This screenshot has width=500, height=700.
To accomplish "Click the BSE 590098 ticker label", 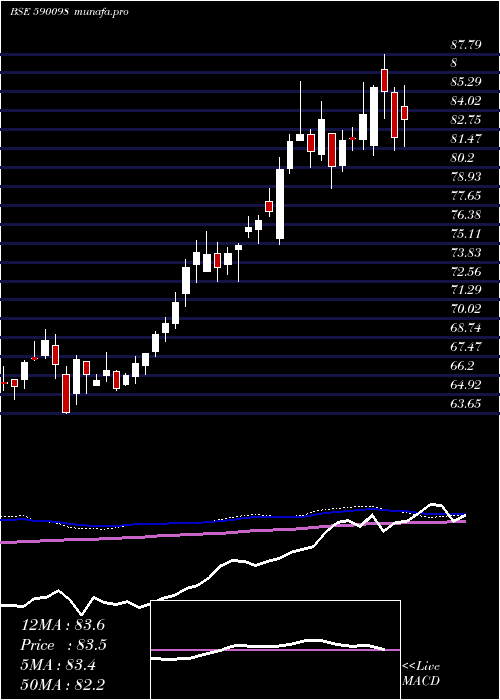I will tap(39, 12).
